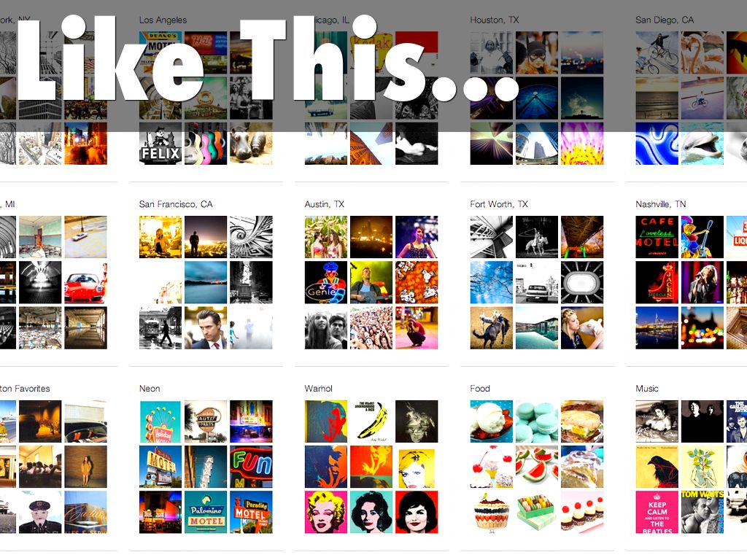Click the dolphin photo in San Diego board

703,144
